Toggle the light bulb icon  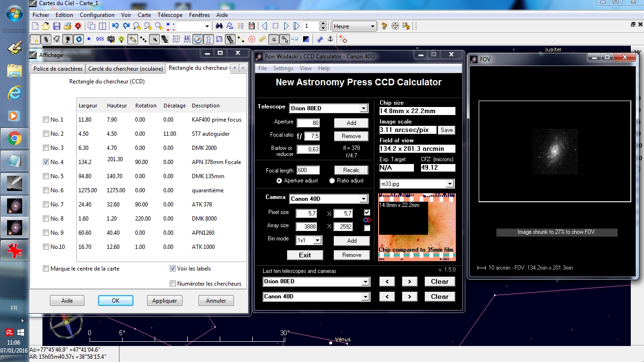point(122,39)
